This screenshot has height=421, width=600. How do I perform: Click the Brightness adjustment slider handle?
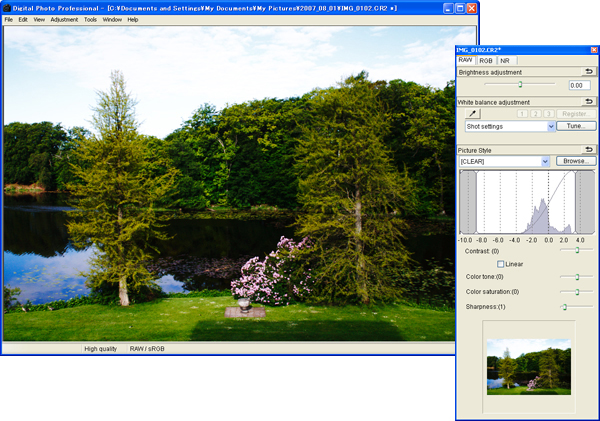[x=520, y=85]
